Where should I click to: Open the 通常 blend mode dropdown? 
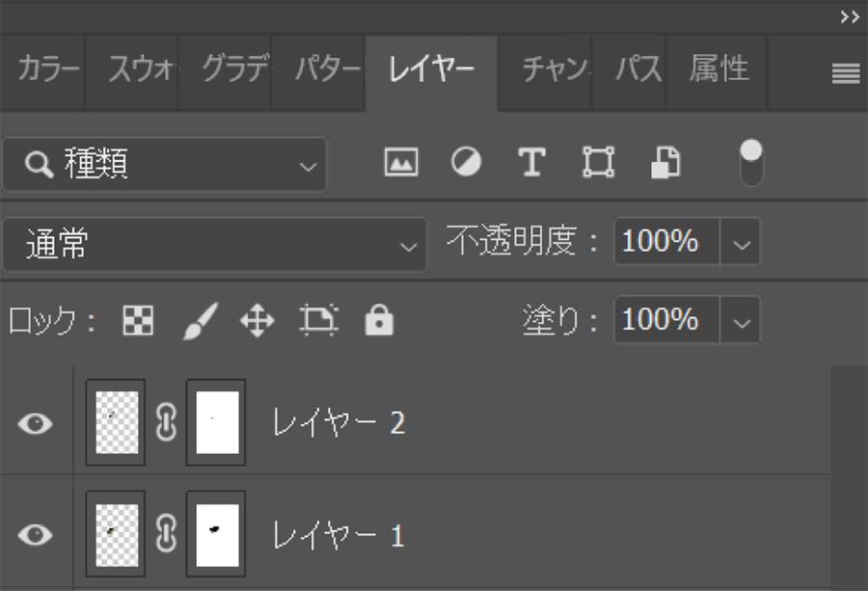tap(214, 244)
